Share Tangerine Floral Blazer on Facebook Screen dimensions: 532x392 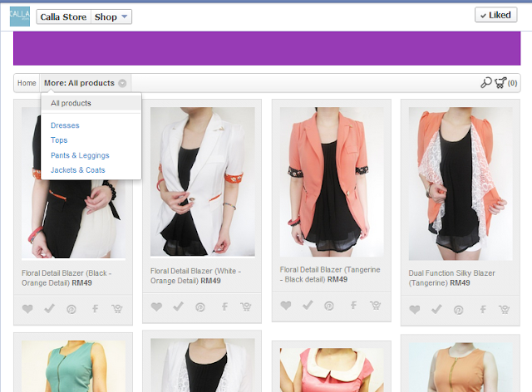tap(353, 306)
